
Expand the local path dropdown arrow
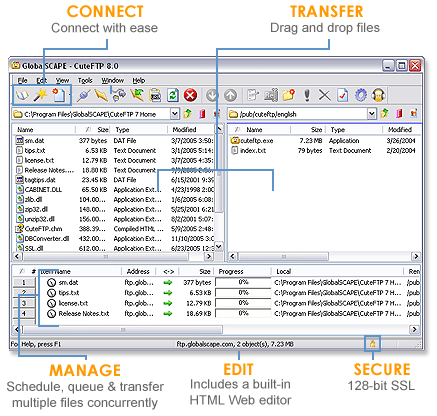point(174,114)
